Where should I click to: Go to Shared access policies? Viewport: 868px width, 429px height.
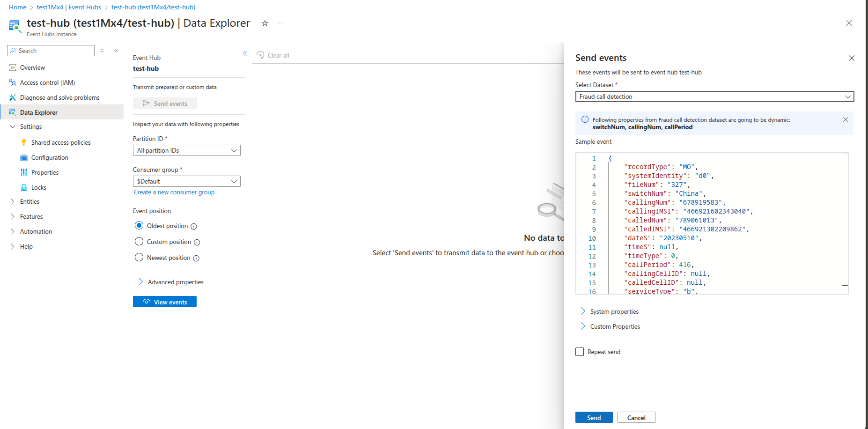coord(62,142)
